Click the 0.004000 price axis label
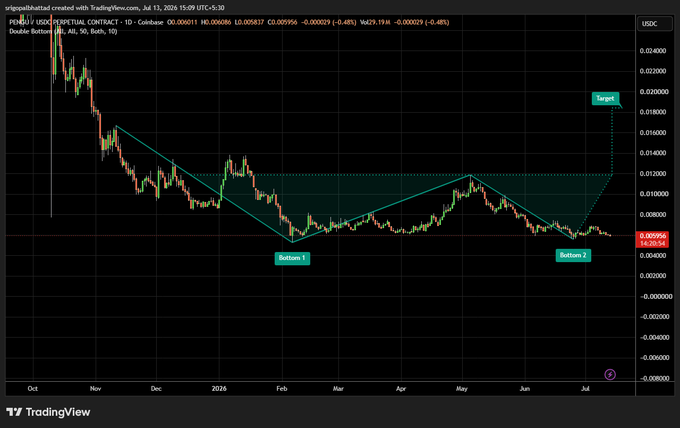This screenshot has width=680, height=428. click(x=653, y=255)
